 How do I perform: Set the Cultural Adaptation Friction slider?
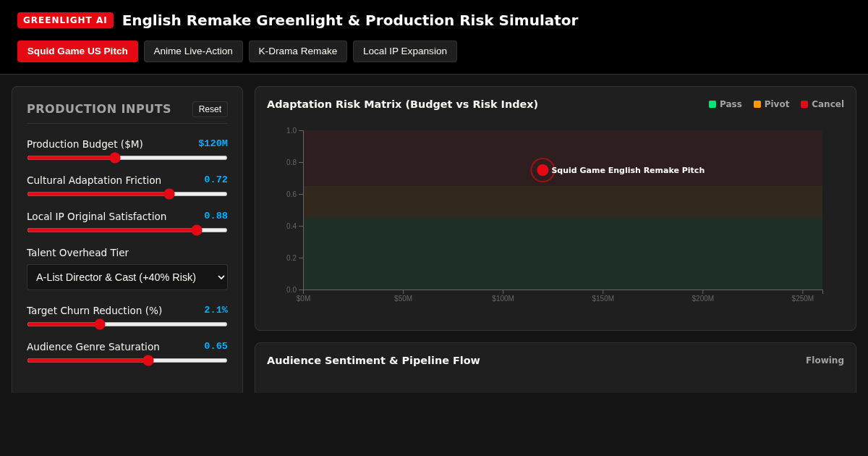(x=127, y=194)
